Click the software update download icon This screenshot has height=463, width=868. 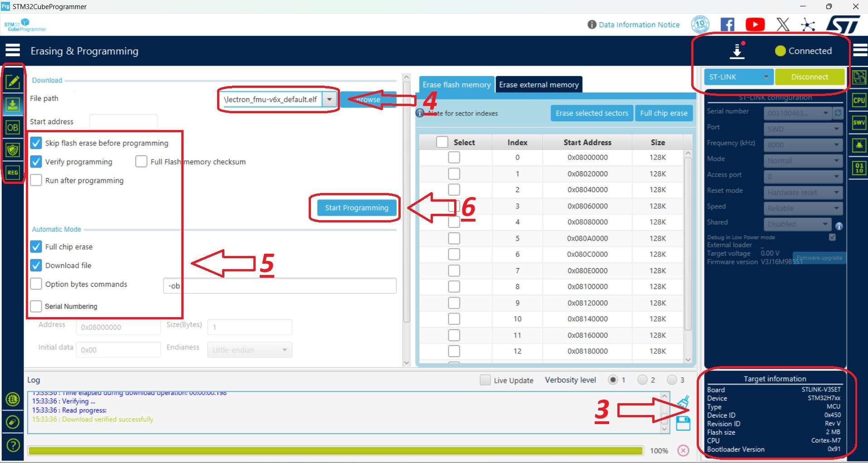click(737, 51)
